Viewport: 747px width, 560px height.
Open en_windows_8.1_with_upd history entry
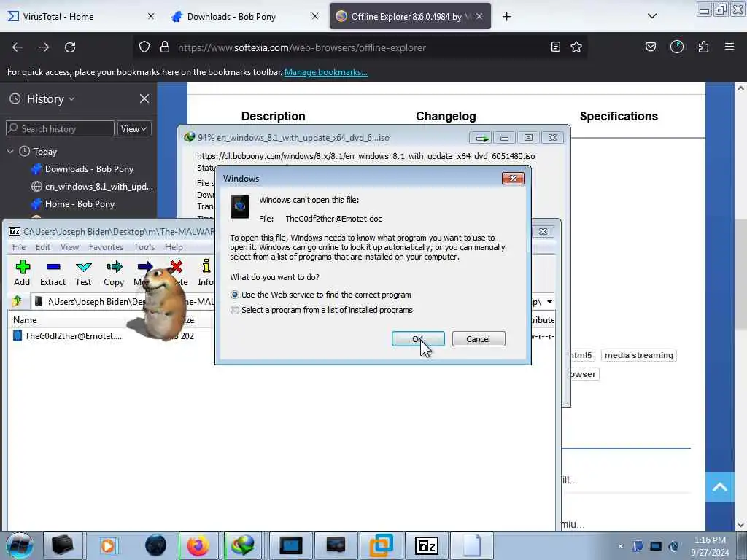click(x=93, y=187)
